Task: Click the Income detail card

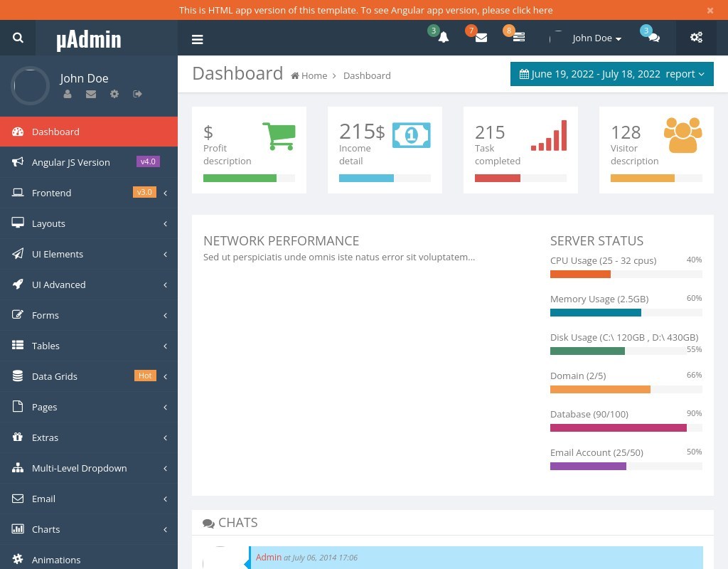Action: (x=385, y=150)
